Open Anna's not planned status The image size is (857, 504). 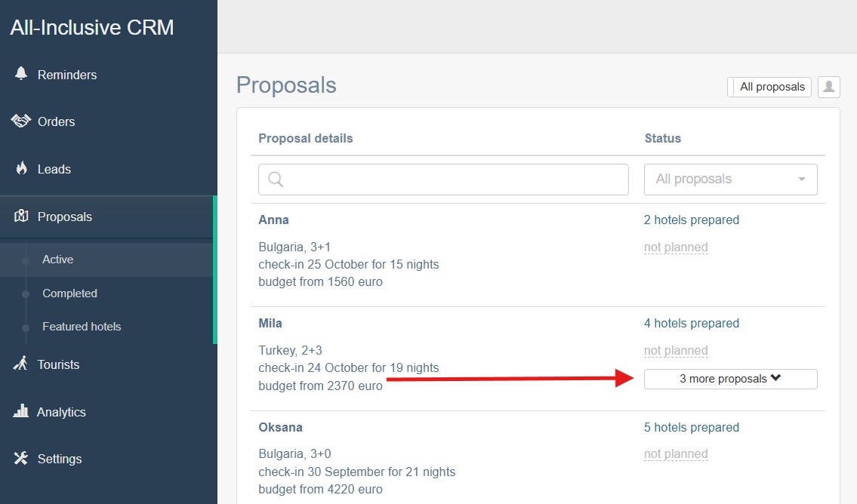coord(676,247)
